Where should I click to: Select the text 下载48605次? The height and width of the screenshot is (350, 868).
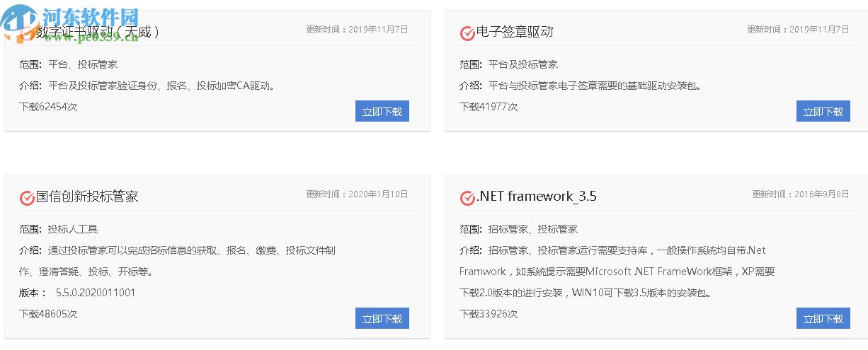click(x=48, y=313)
